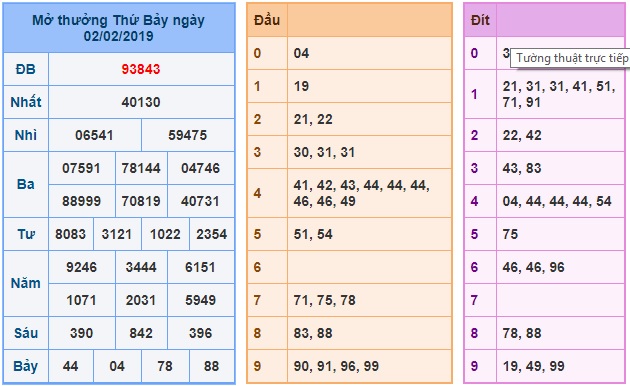Click the single 78 cell in the Bảy row
Screen dimensions: 630x386
pyautogui.click(x=165, y=366)
